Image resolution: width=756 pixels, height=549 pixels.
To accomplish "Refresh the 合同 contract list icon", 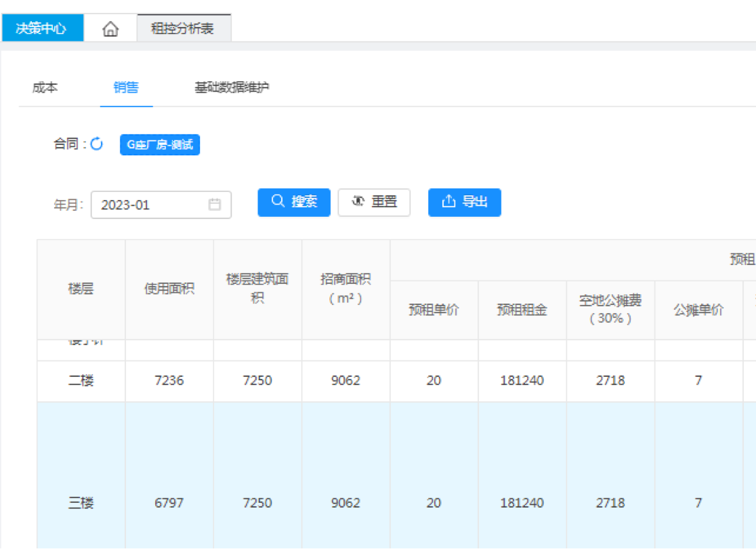I will (96, 144).
